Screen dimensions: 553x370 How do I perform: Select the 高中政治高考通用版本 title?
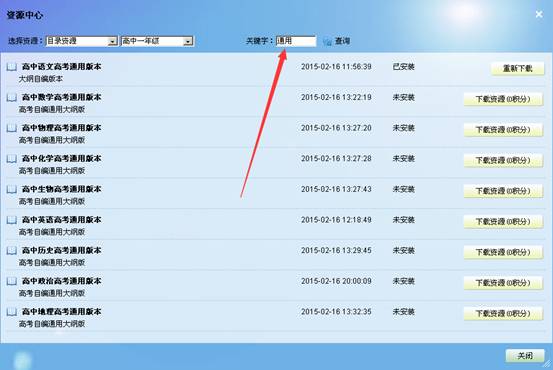(x=61, y=281)
